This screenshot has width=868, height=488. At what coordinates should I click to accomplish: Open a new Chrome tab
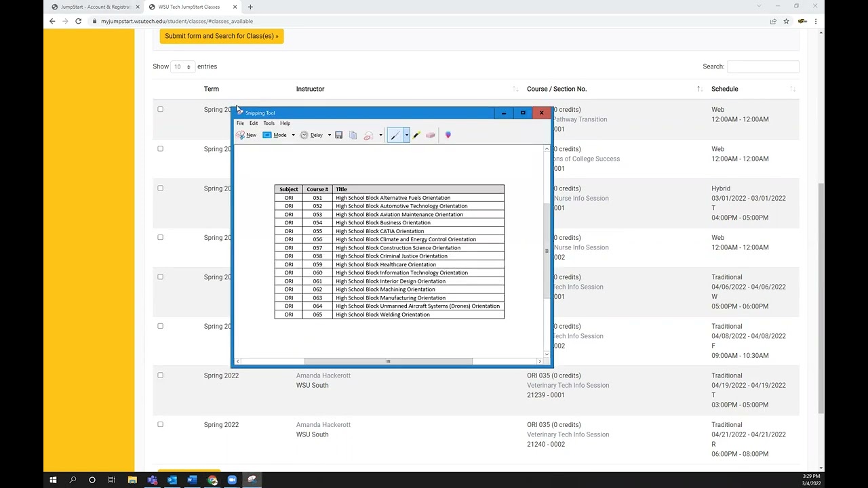pos(250,7)
